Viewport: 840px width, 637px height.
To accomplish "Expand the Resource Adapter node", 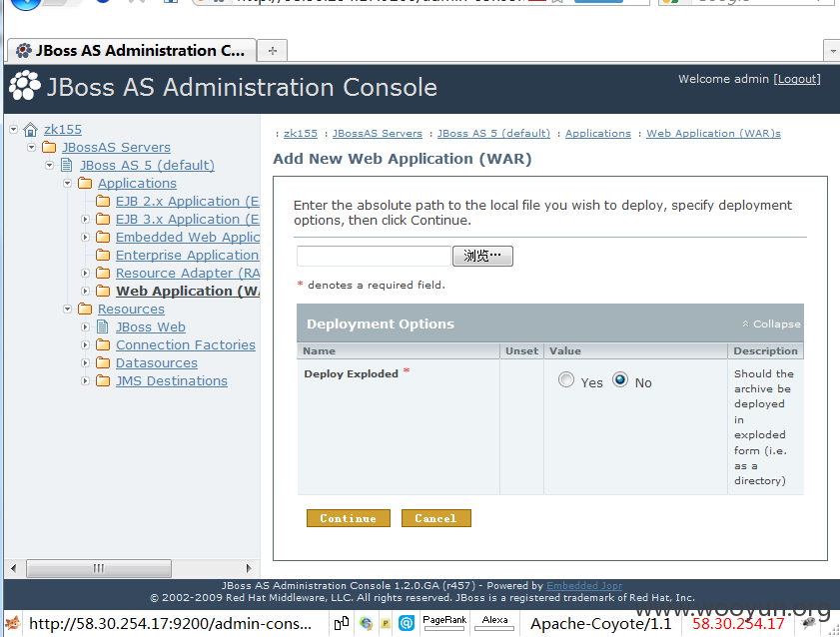I will [85, 273].
